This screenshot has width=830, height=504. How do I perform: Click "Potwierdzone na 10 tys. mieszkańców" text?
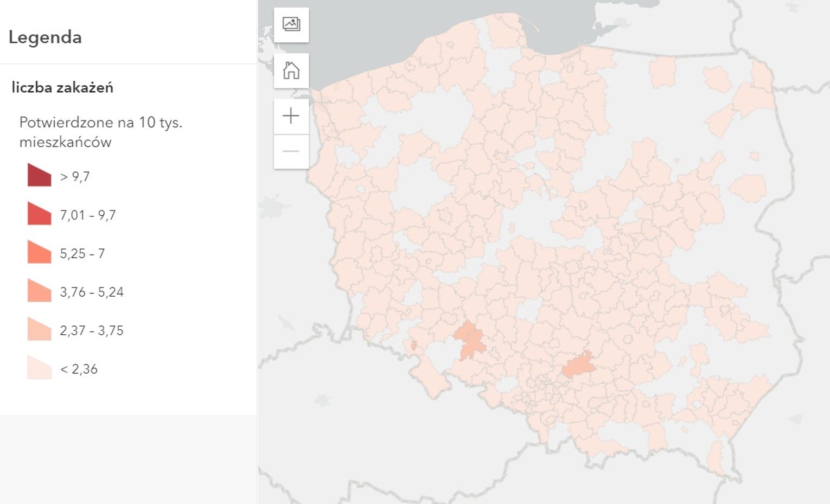click(x=100, y=132)
